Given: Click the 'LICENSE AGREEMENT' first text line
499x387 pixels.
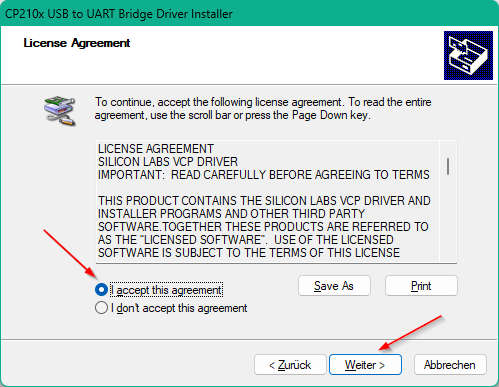Looking at the screenshot, I should pos(156,149).
